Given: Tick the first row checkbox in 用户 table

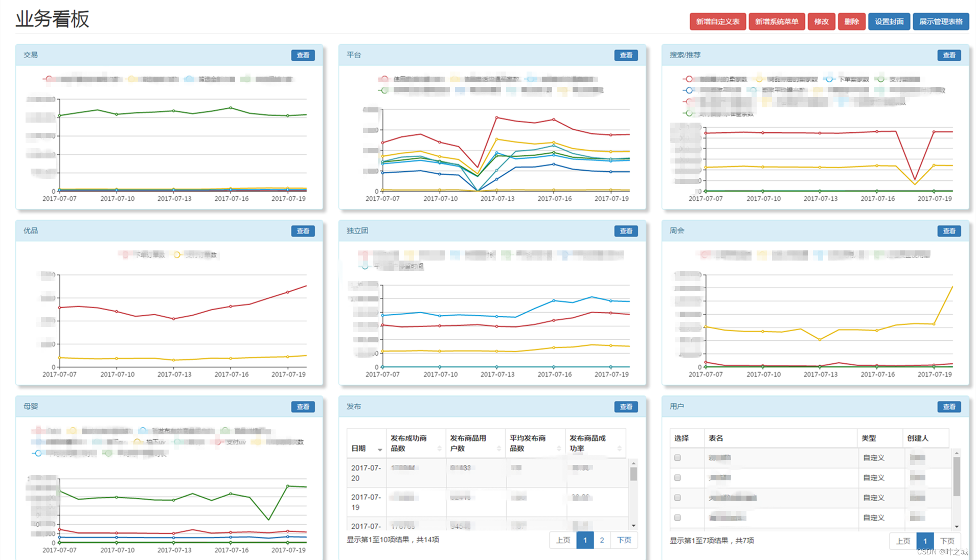Looking at the screenshot, I should 677,458.
